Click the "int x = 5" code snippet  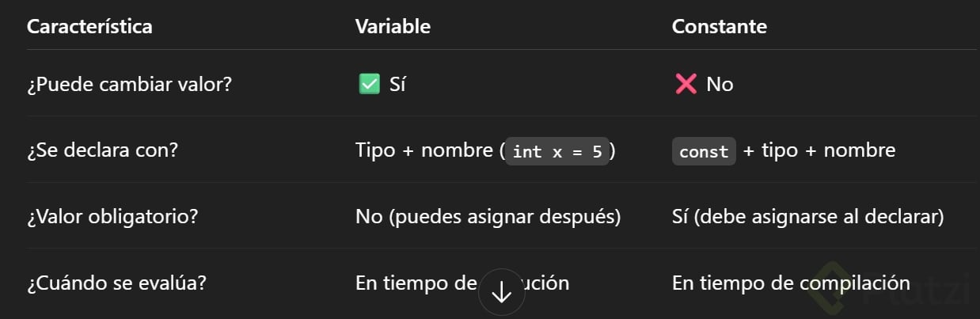(x=557, y=150)
